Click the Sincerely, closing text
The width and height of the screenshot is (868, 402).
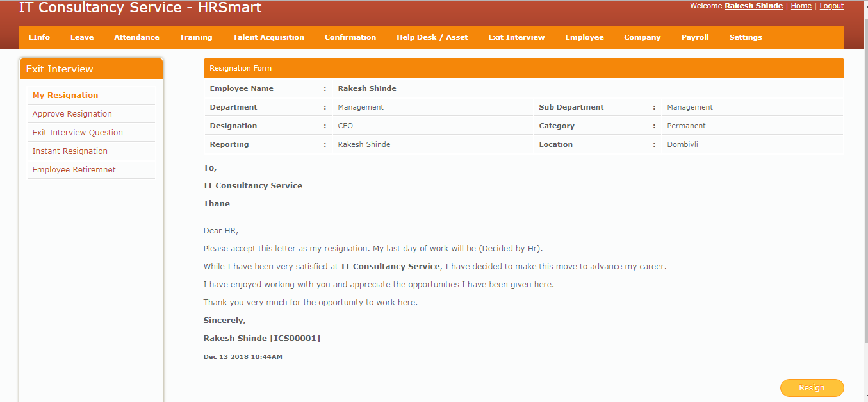tap(224, 320)
